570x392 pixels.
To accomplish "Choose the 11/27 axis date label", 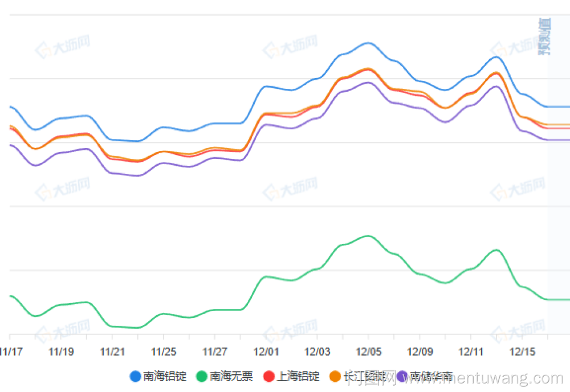I will 215,351.
